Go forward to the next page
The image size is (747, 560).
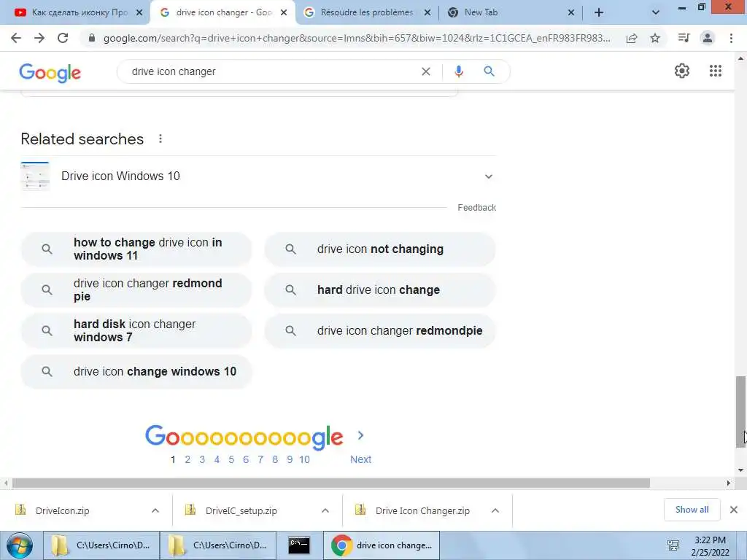click(x=39, y=38)
